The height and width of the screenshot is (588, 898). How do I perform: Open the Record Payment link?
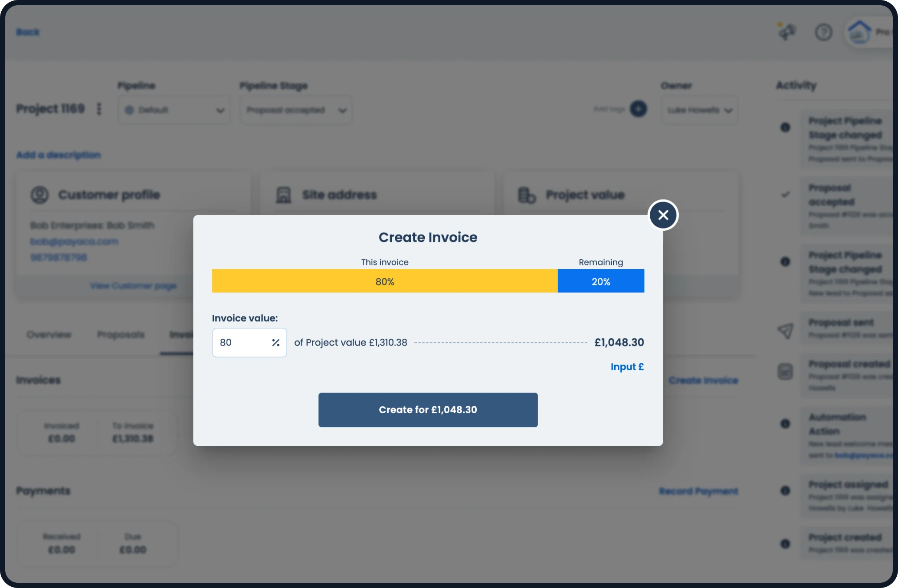pyautogui.click(x=698, y=491)
